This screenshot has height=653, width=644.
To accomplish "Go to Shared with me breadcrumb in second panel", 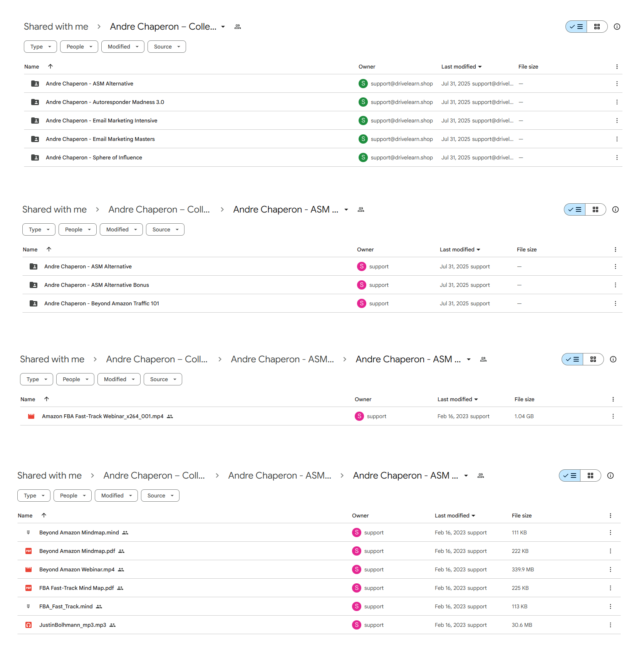I will pyautogui.click(x=54, y=209).
